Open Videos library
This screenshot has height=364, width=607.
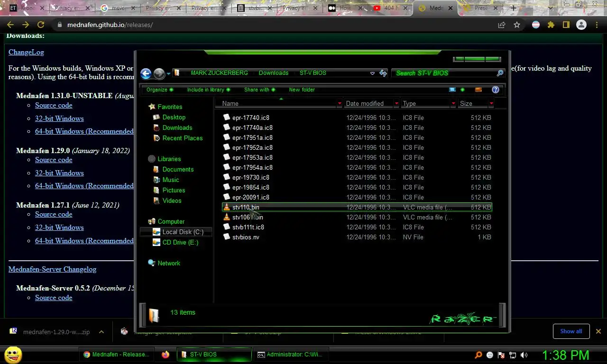point(172,200)
